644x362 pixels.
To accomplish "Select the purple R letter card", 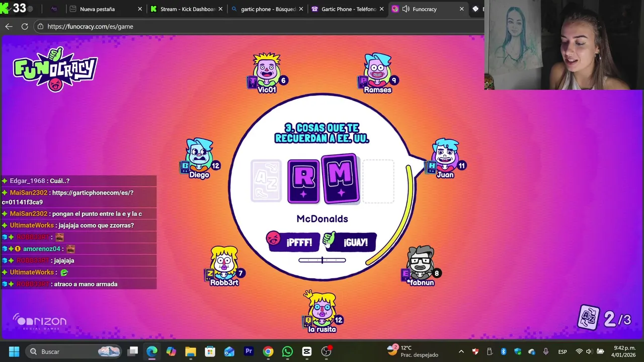I will point(303,182).
